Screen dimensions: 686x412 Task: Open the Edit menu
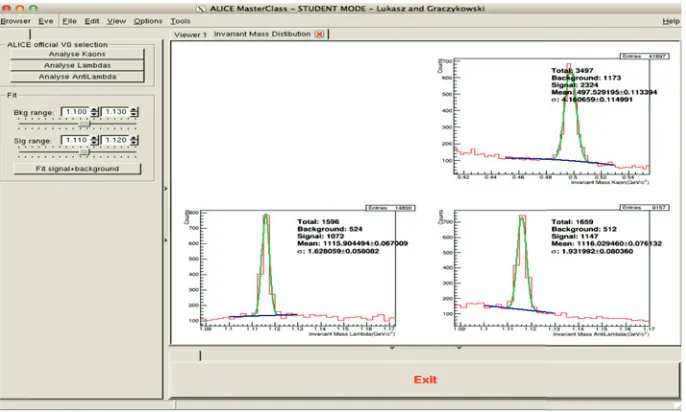[x=91, y=21]
